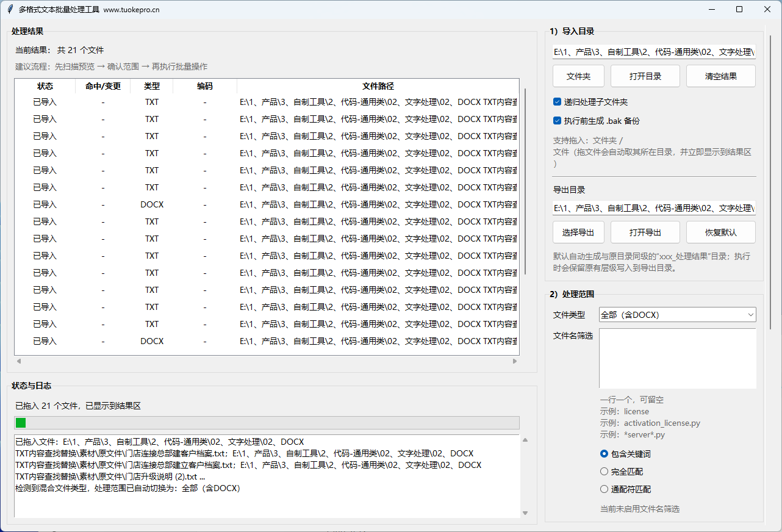Open the 文件类型 dropdown list

tap(677, 315)
